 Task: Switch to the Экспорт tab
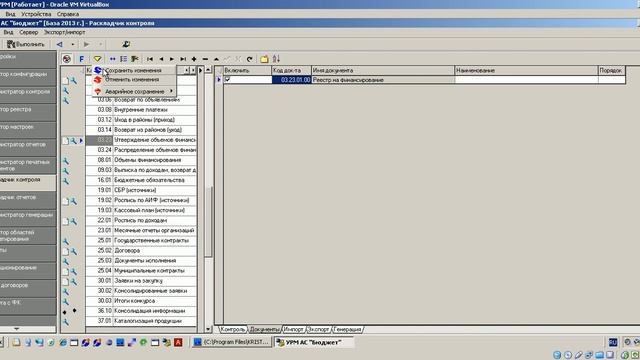318,329
